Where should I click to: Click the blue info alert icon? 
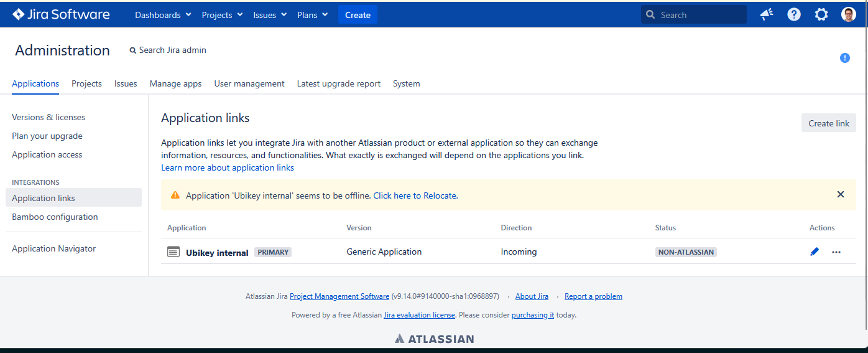coord(844,58)
